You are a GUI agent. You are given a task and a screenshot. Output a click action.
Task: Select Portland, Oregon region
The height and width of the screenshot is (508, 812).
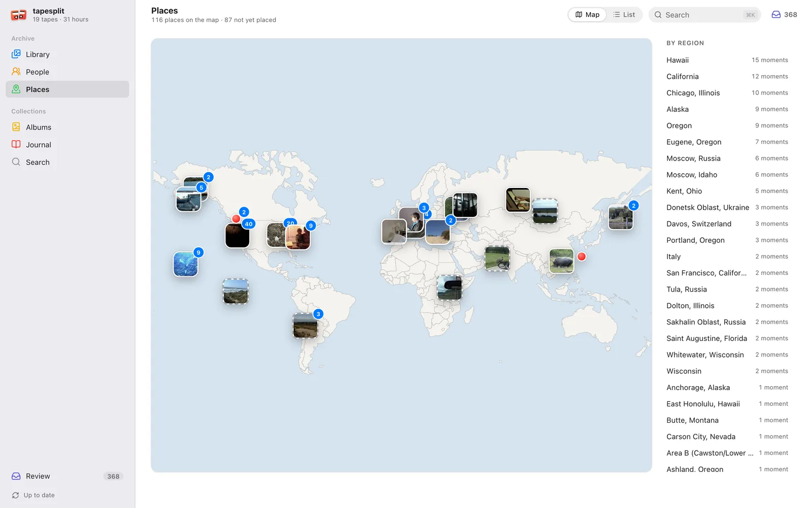727,240
